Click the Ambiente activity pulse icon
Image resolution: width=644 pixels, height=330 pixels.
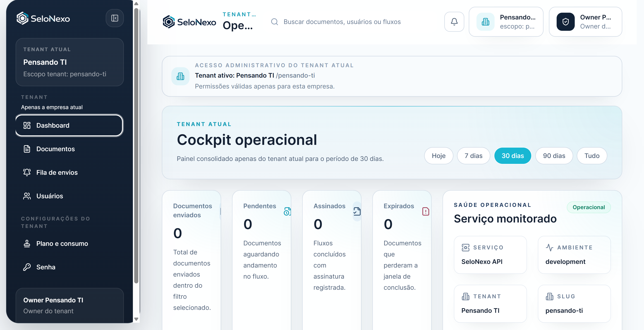[549, 248]
